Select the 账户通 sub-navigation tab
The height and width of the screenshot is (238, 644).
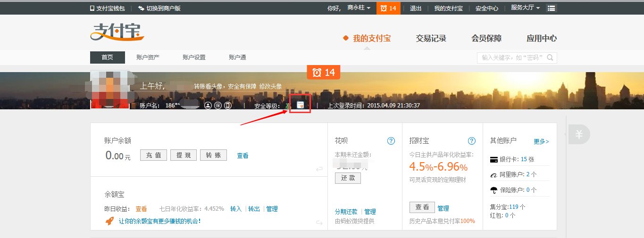237,57
